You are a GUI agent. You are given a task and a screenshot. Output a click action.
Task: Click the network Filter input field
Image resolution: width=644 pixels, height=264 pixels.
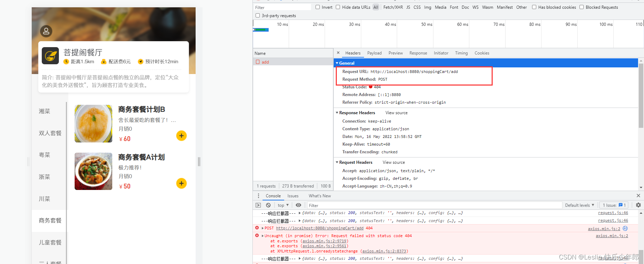click(x=282, y=7)
